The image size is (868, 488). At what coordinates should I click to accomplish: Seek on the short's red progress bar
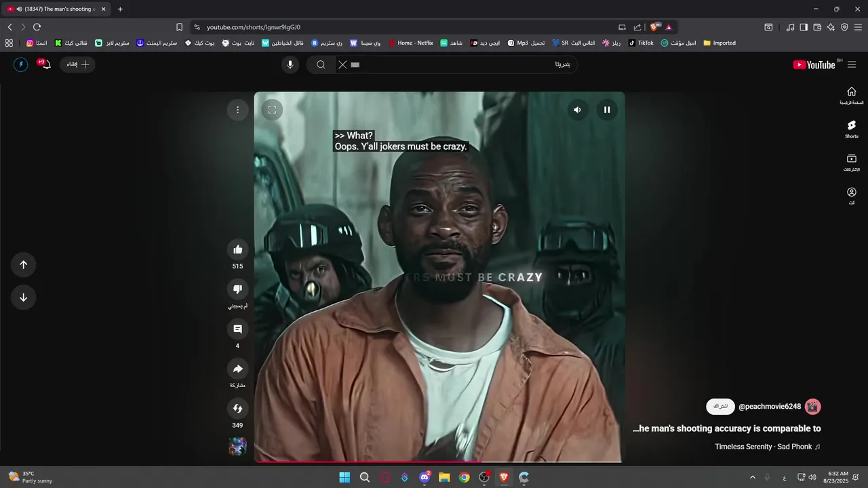[x=439, y=462]
